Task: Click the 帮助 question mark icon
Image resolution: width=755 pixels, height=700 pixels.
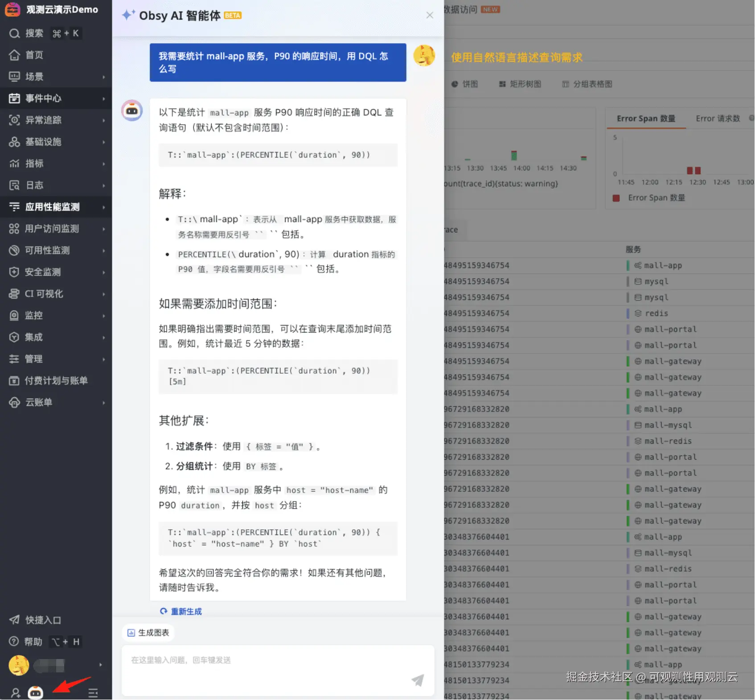Action: click(x=14, y=642)
